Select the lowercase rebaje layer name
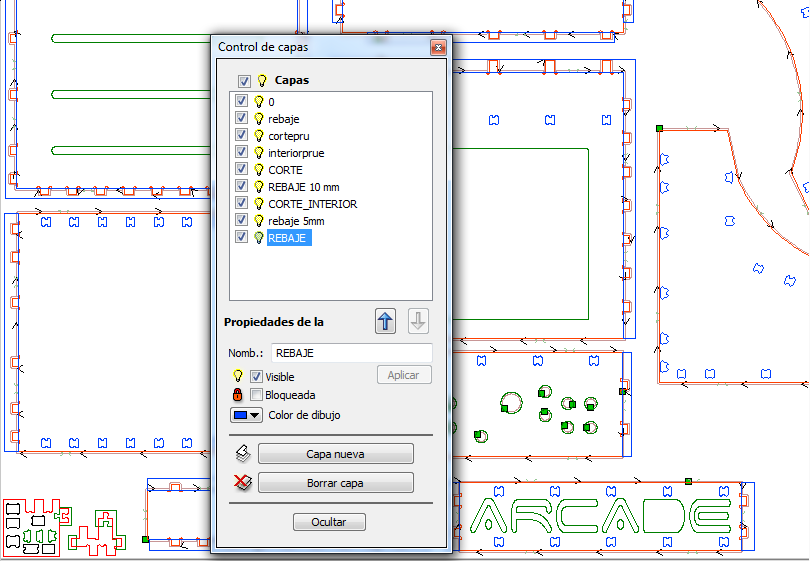The width and height of the screenshot is (810, 561). tap(284, 119)
